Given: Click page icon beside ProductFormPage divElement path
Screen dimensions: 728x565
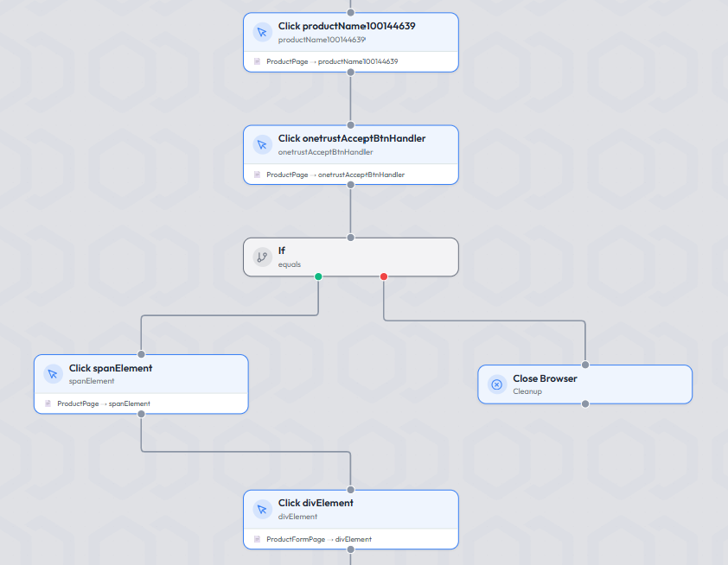Looking at the screenshot, I should coord(257,539).
